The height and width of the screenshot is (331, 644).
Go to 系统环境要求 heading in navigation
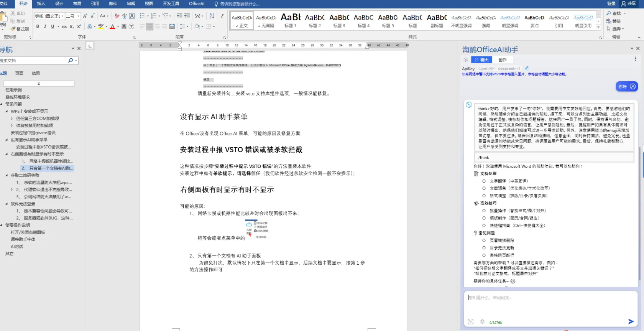18,97
